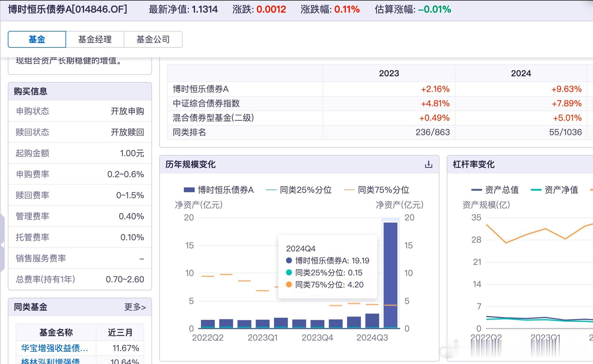Switch to the 基金 tab
The height and width of the screenshot is (364, 593).
tap(37, 39)
